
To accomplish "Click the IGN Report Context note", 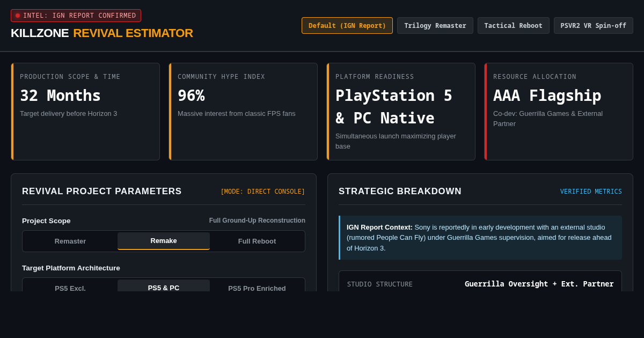I will [x=480, y=238].
